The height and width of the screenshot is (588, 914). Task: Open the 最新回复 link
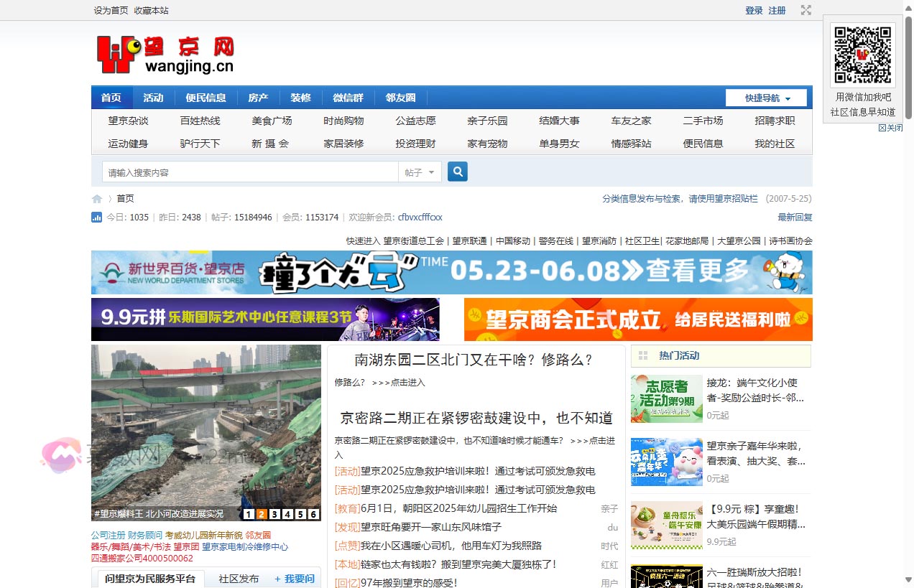(795, 218)
